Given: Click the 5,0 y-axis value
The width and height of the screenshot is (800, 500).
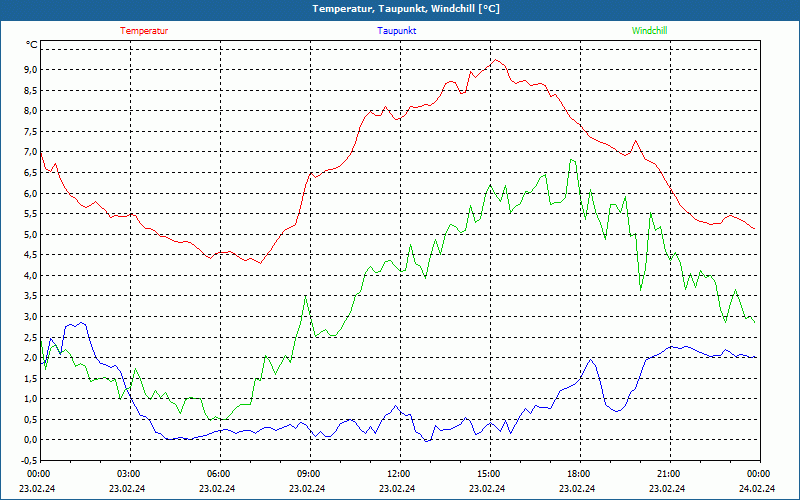Looking at the screenshot, I should [32, 234].
